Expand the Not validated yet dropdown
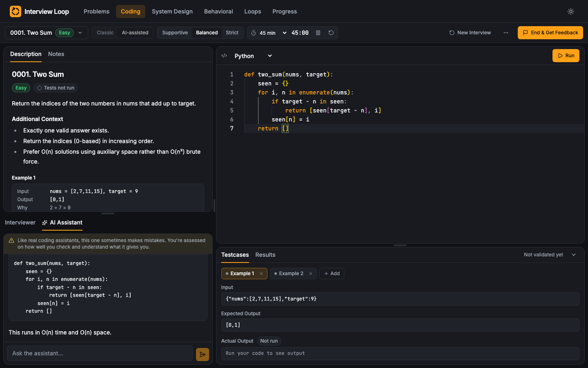This screenshot has height=368, width=588. click(550, 255)
